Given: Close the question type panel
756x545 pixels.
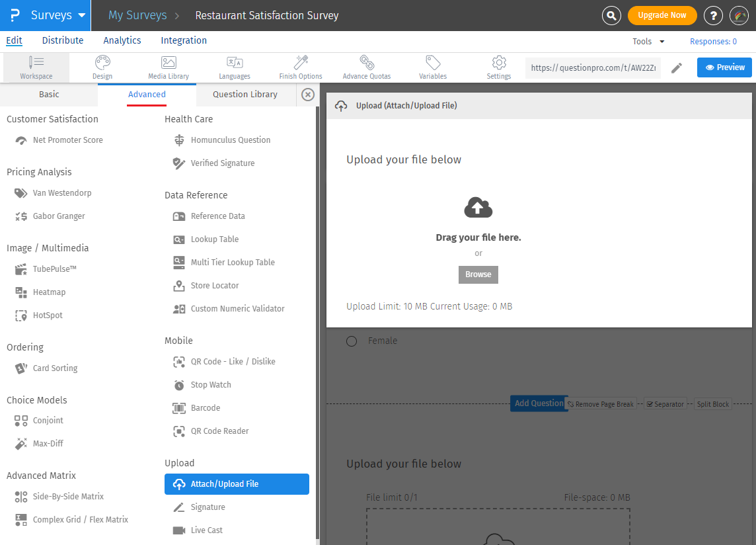Looking at the screenshot, I should (x=307, y=95).
